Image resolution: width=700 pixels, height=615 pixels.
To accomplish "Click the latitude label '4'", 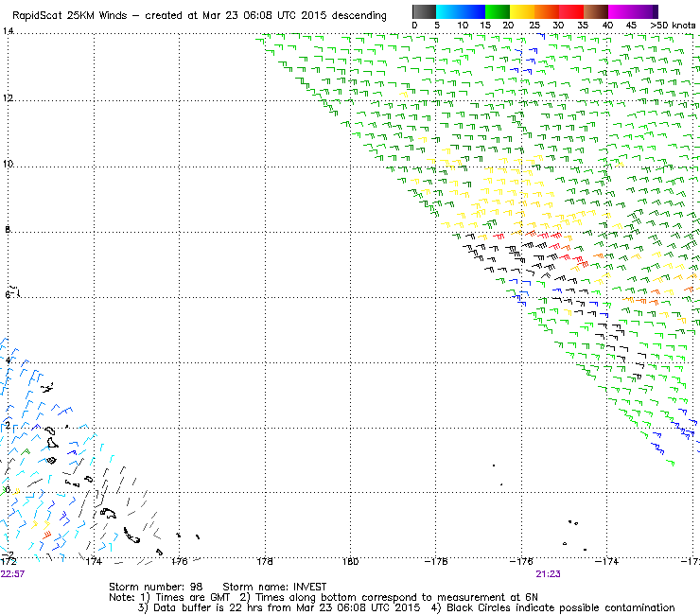I will point(8,360).
